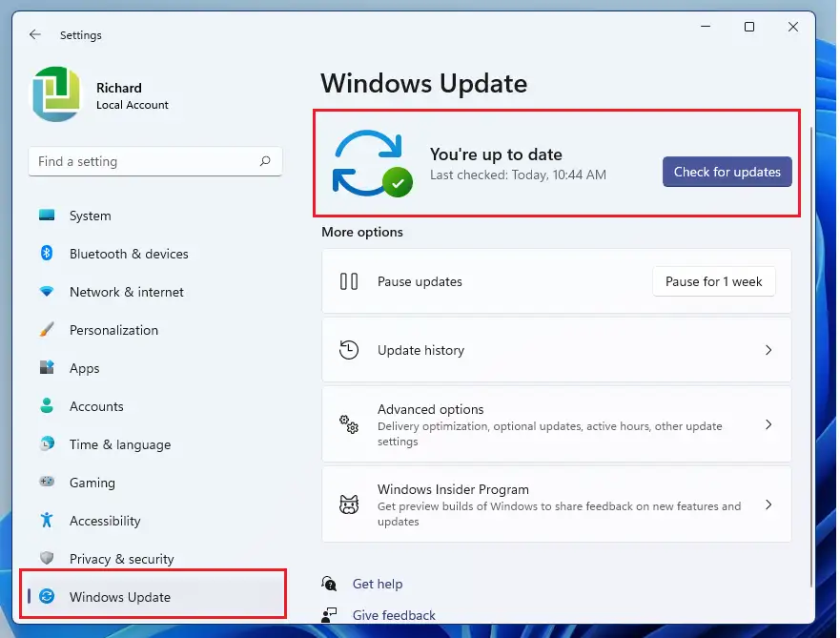Click the Apps icon in sidebar
The height and width of the screenshot is (638, 840).
[47, 367]
